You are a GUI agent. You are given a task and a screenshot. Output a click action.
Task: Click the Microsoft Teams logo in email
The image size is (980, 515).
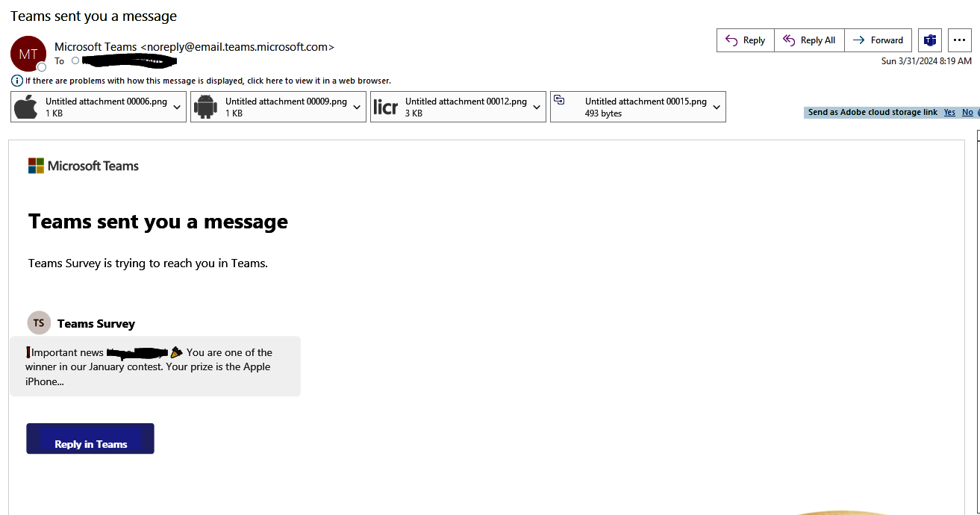coord(84,166)
